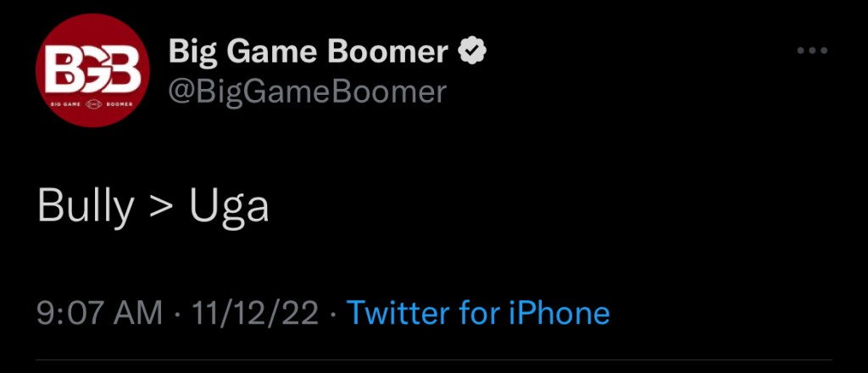Click the small 'BIG GAME' text in avatar
Image resolution: width=868 pixels, height=373 pixels.
pyautogui.click(x=66, y=104)
